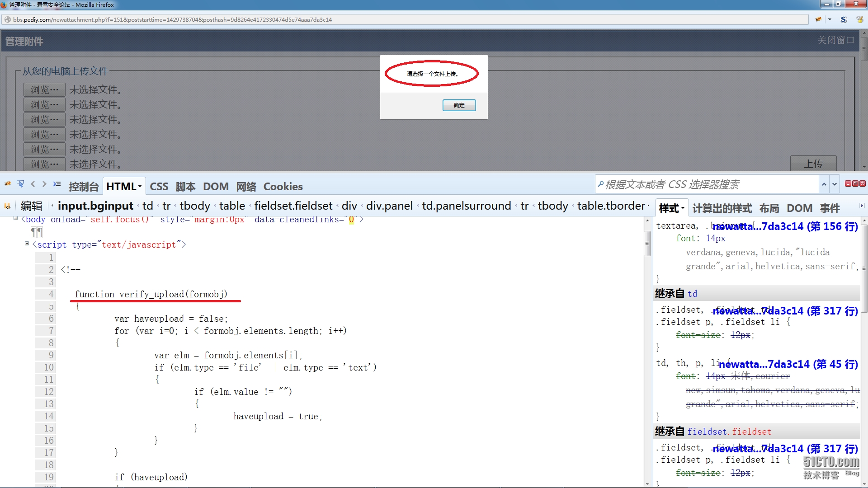868x488 pixels.
Task: Click the fieldset.fieldset link after 继承自
Action: pyautogui.click(x=729, y=432)
